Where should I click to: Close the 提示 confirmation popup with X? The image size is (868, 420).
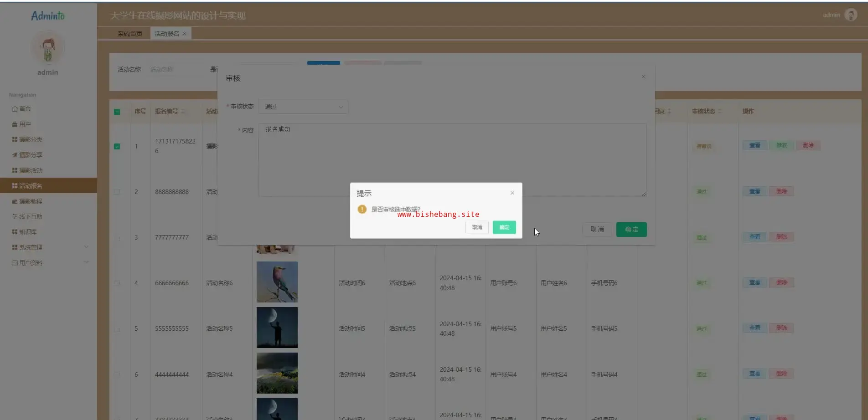pyautogui.click(x=512, y=193)
